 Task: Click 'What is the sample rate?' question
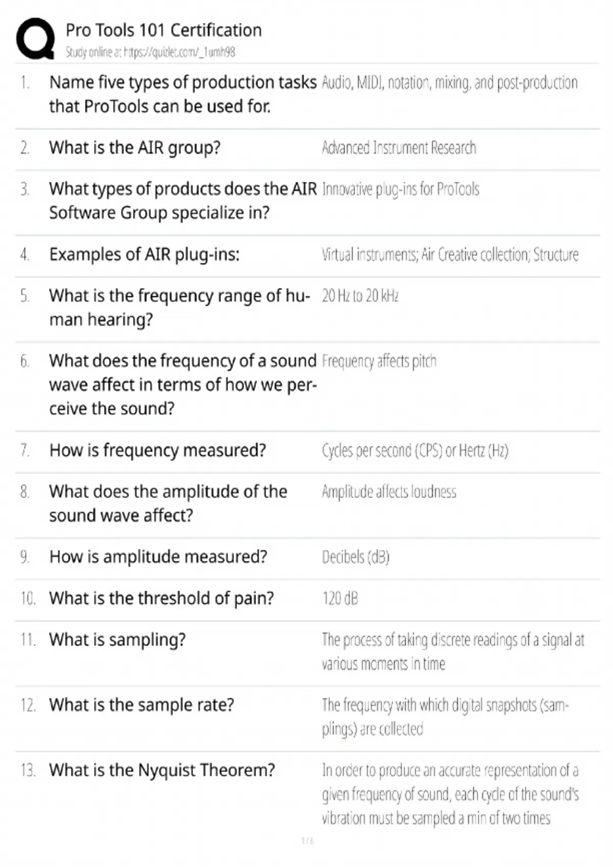click(x=142, y=705)
